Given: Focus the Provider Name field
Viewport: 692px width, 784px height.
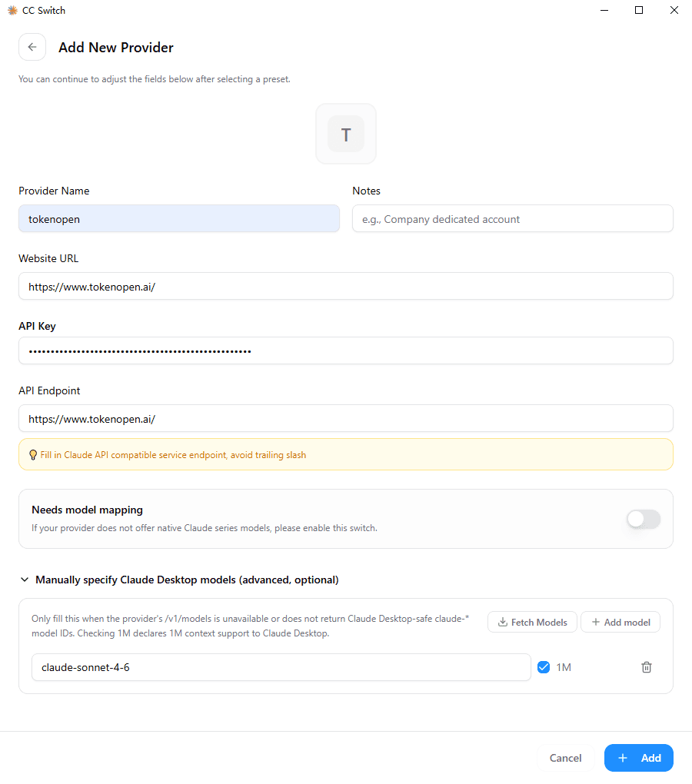Looking at the screenshot, I should (x=179, y=218).
